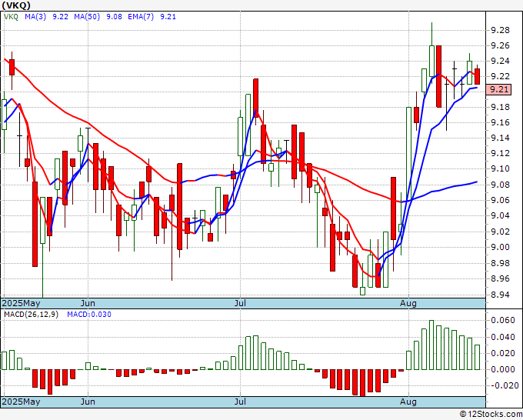The width and height of the screenshot is (523, 420).
Task: Click the 2025May label on price chart axis
Action: [21, 303]
